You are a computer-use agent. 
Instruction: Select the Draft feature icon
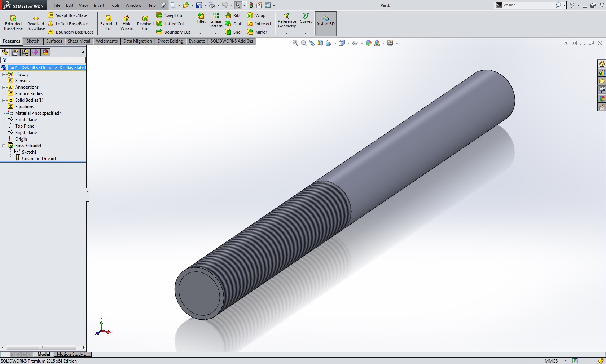[x=234, y=24]
